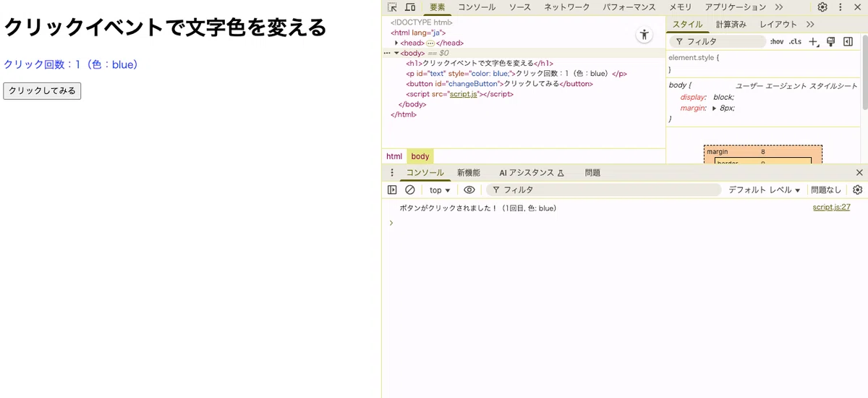Create a live expression with the eye icon
868x398 pixels.
coord(469,190)
